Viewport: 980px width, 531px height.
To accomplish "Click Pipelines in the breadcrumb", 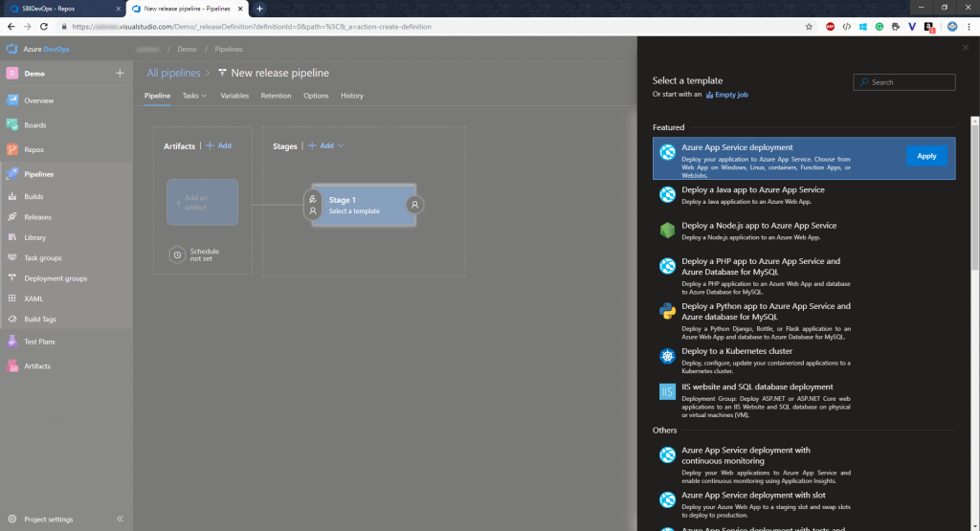I will click(229, 49).
